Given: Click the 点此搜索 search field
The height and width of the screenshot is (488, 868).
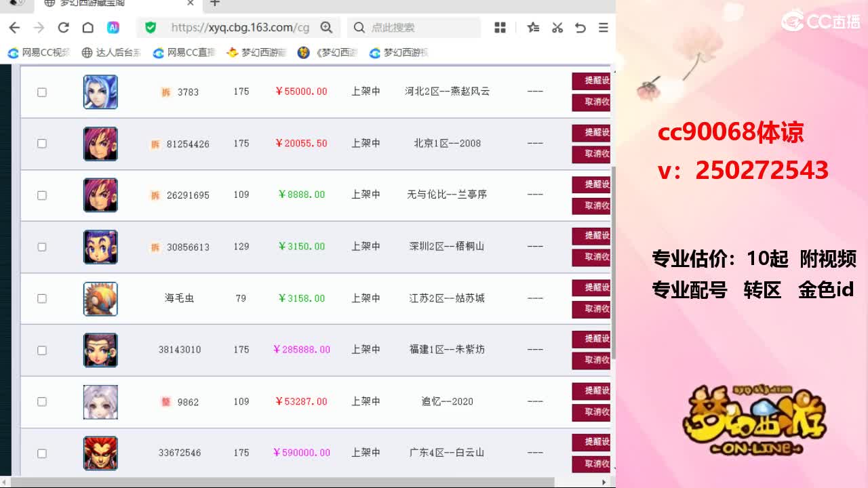Looking at the screenshot, I should pos(414,28).
